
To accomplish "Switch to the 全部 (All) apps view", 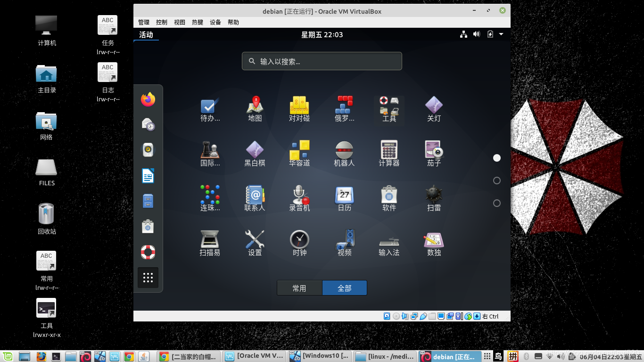I will [x=345, y=288].
